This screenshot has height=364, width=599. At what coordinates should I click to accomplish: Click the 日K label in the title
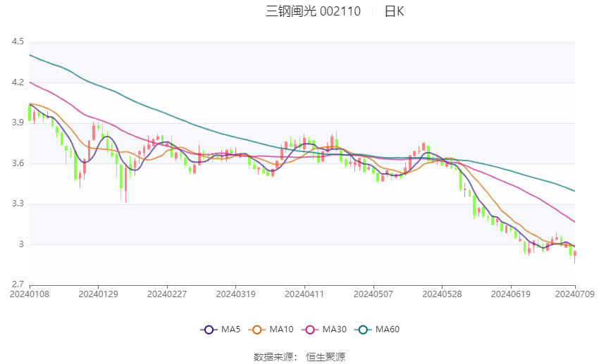[x=394, y=11]
